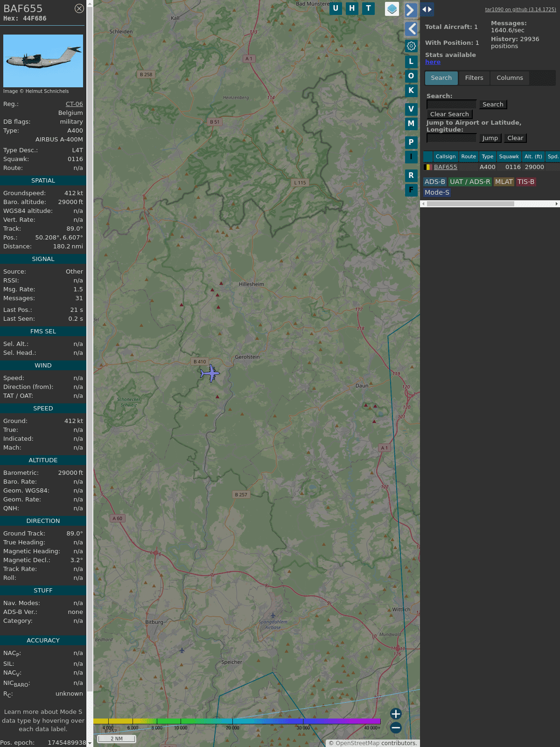
Task: Sort table by Spd. column
Action: (553, 157)
